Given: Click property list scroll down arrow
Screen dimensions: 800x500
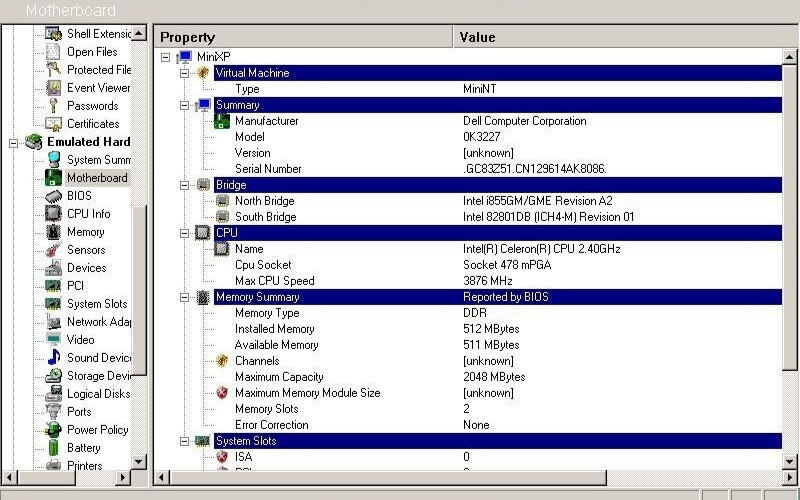Looking at the screenshot, I should pyautogui.click(x=789, y=461).
